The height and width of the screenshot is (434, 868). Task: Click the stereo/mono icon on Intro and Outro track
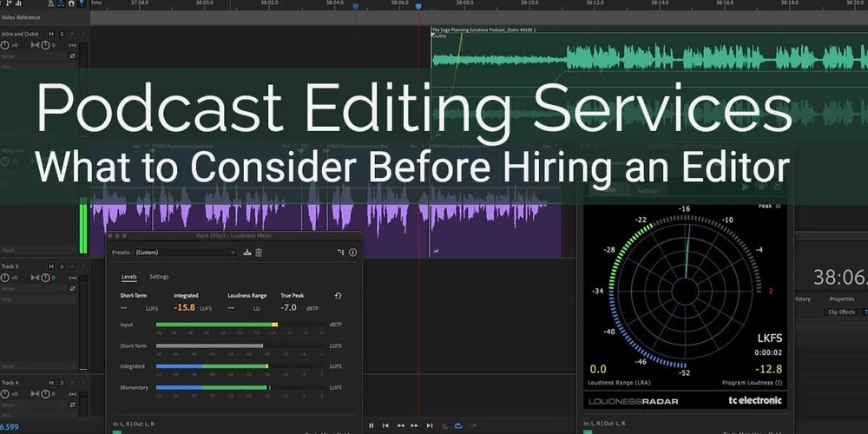click(72, 45)
